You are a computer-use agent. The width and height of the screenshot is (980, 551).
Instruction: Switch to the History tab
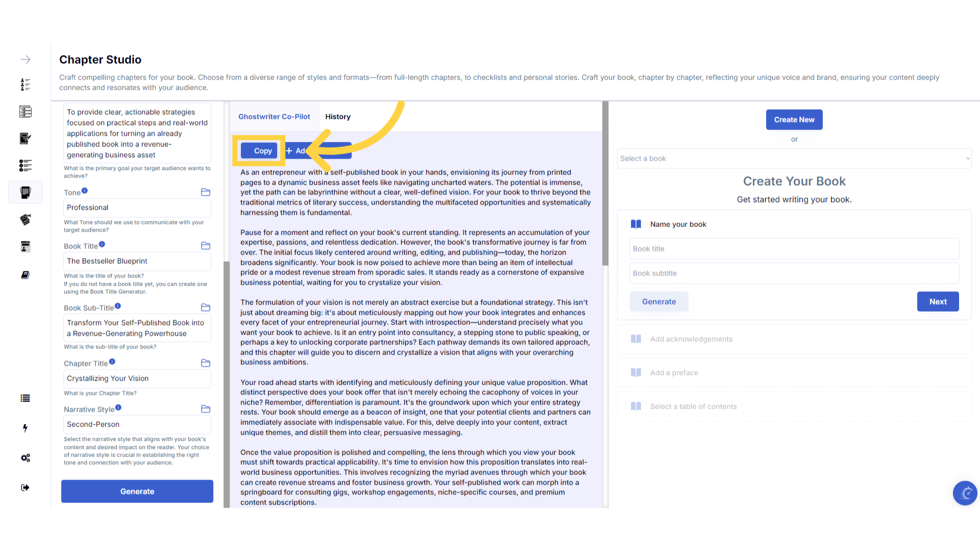(x=338, y=117)
